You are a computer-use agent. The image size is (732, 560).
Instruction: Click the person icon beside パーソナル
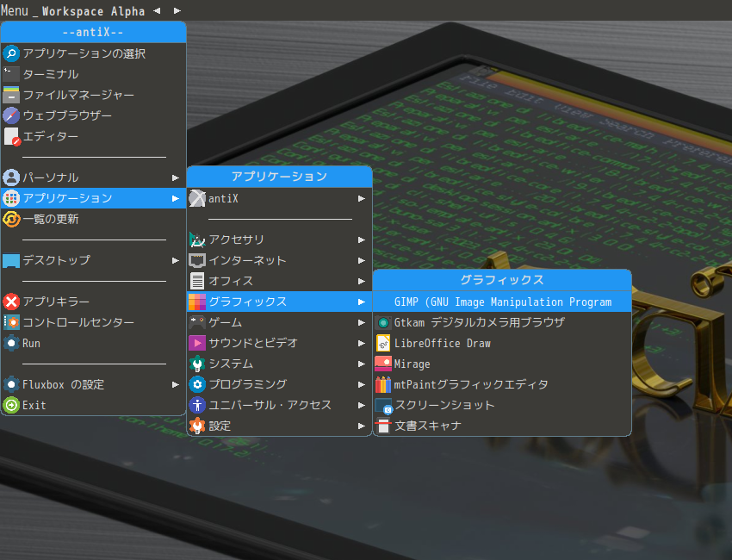pos(11,177)
